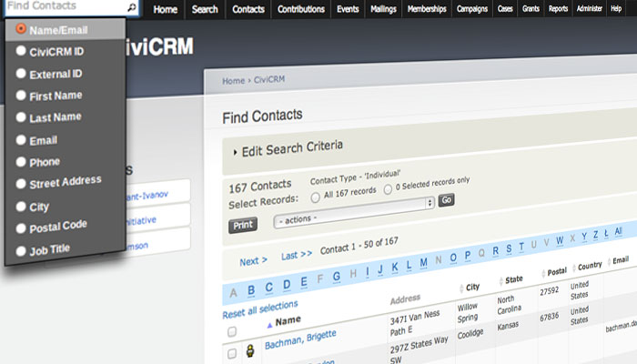This screenshot has width=637, height=364.
Task: Filter contacts by letter S
Action: point(509,249)
